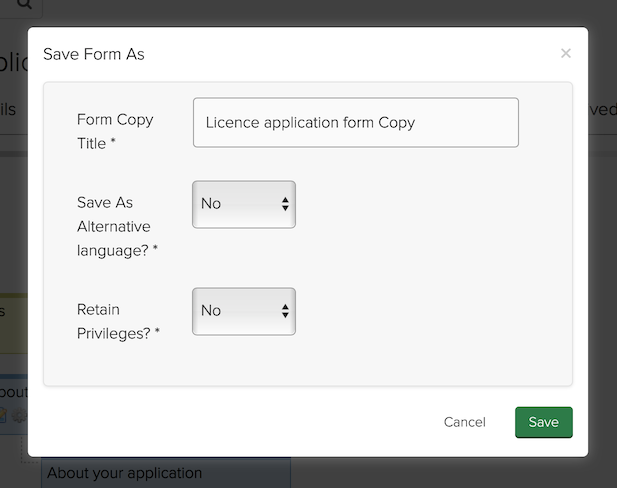The width and height of the screenshot is (617, 488).
Task: Expand the Retain Privileges dropdown
Action: [243, 311]
